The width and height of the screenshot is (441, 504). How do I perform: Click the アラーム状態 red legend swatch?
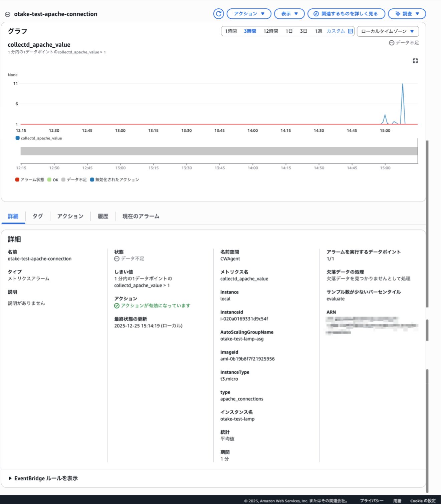[x=17, y=179]
